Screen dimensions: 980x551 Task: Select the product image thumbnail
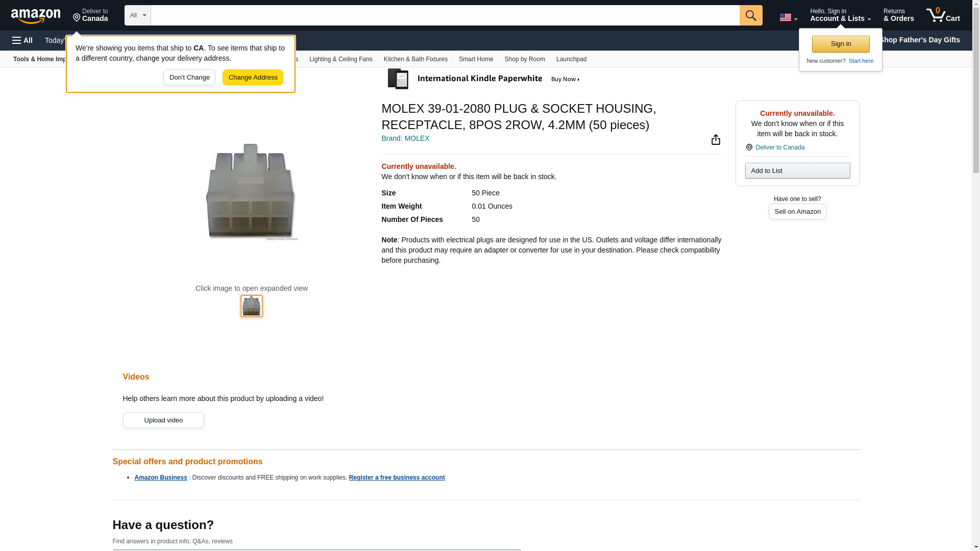(251, 306)
